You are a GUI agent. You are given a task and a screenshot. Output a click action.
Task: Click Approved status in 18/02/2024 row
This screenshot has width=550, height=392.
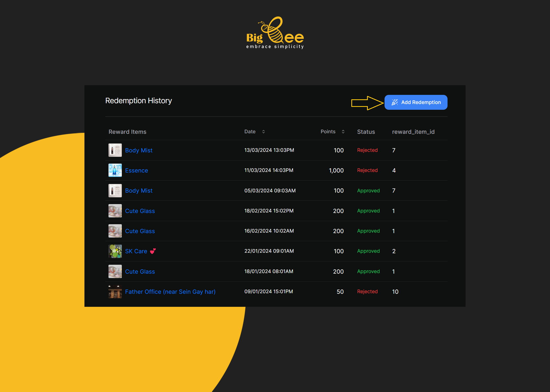point(368,211)
